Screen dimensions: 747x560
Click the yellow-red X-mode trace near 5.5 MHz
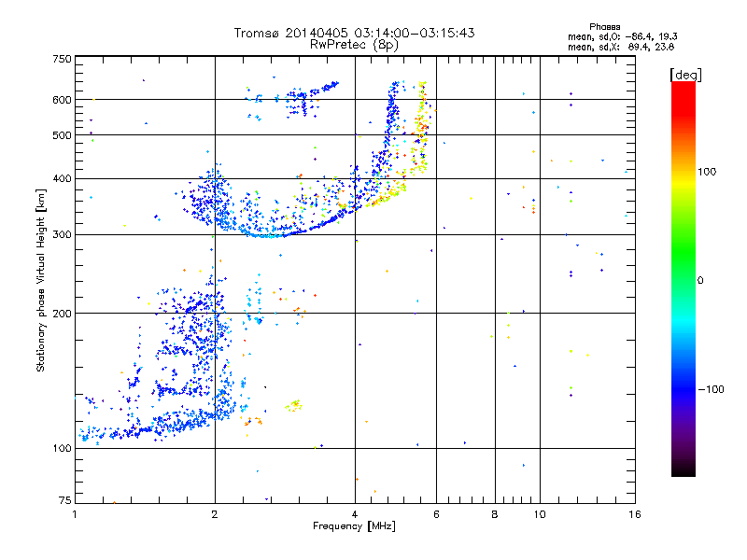[x=421, y=129]
